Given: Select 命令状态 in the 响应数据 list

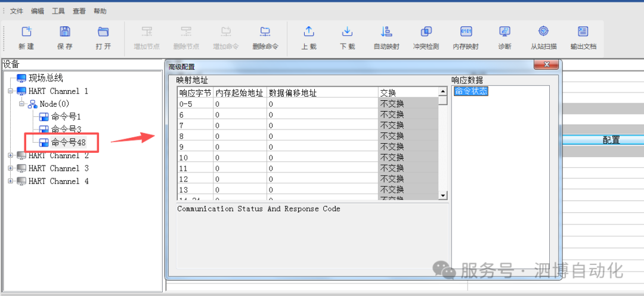Looking at the screenshot, I should 470,91.
